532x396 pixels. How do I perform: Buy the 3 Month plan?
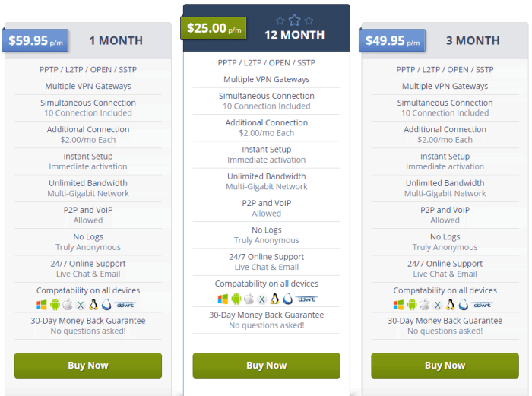click(445, 366)
